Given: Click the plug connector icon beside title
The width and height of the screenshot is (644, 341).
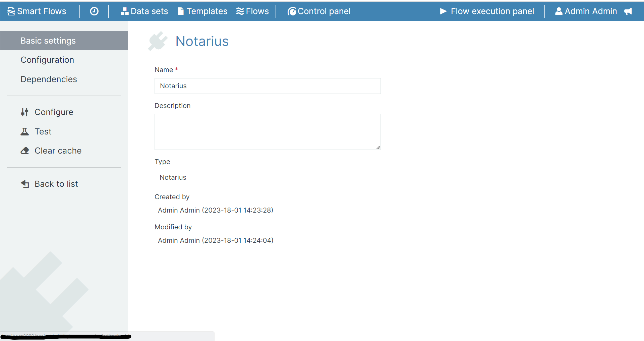Looking at the screenshot, I should pos(158,41).
